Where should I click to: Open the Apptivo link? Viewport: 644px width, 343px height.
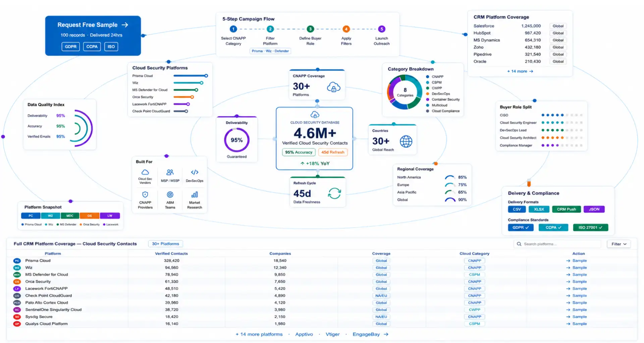coord(304,334)
